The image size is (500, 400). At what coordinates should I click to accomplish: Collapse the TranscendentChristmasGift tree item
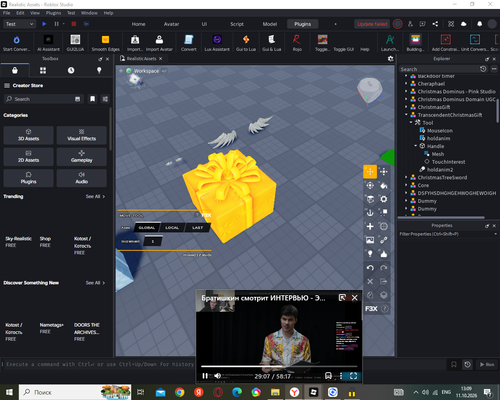[x=406, y=115]
